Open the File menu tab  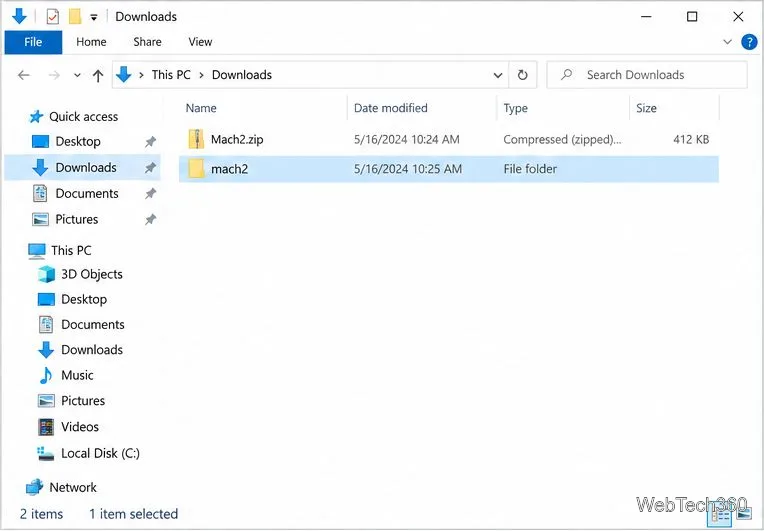click(x=33, y=42)
